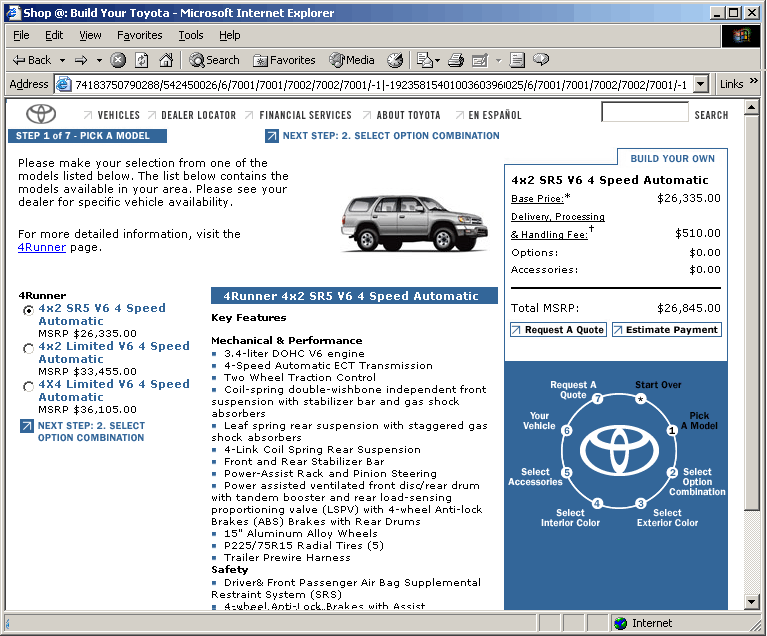This screenshot has height=636, width=767.
Task: Select 4x2 Limited V6 radio button
Action: (x=28, y=348)
